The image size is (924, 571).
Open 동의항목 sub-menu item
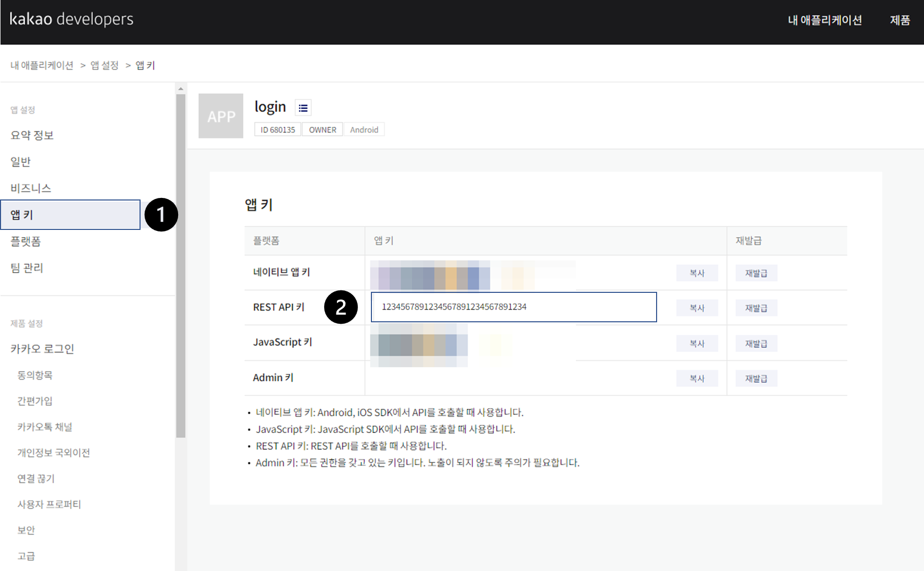(x=35, y=375)
